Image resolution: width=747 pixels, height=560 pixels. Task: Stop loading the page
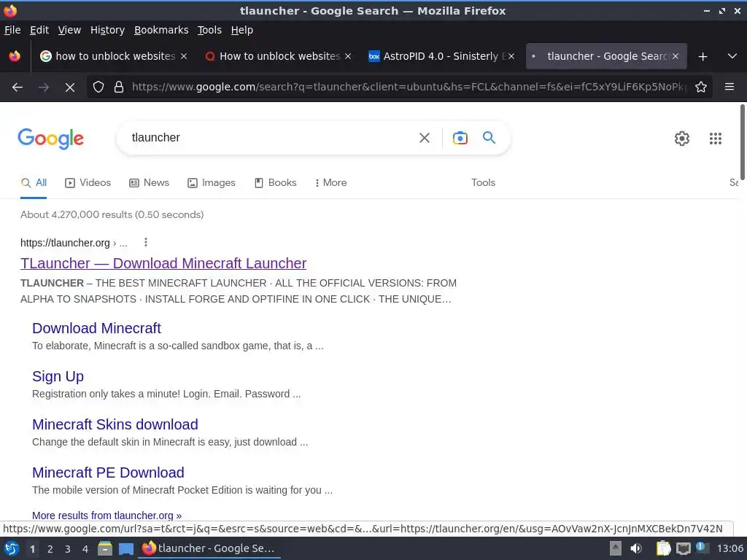[x=70, y=87]
